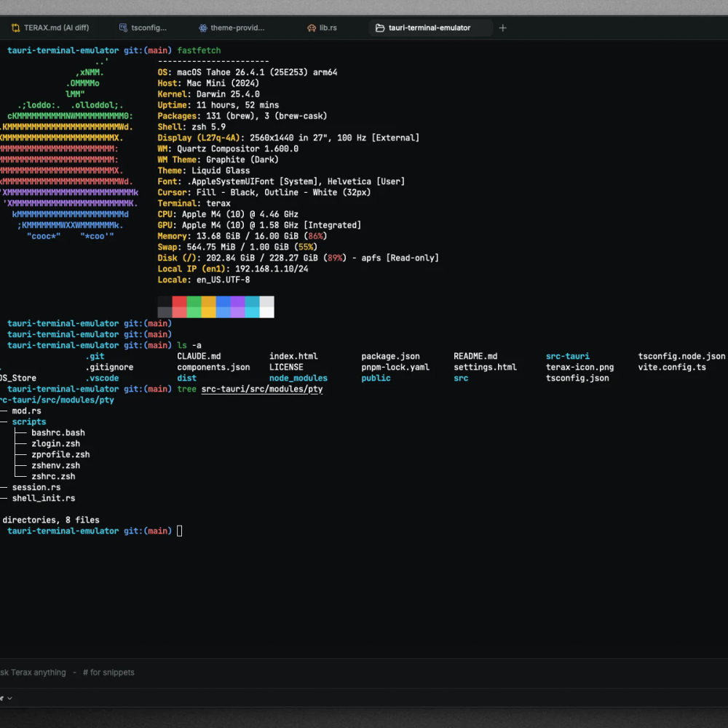Click 'Kernel: Darwin 25.4.0' line

point(208,94)
